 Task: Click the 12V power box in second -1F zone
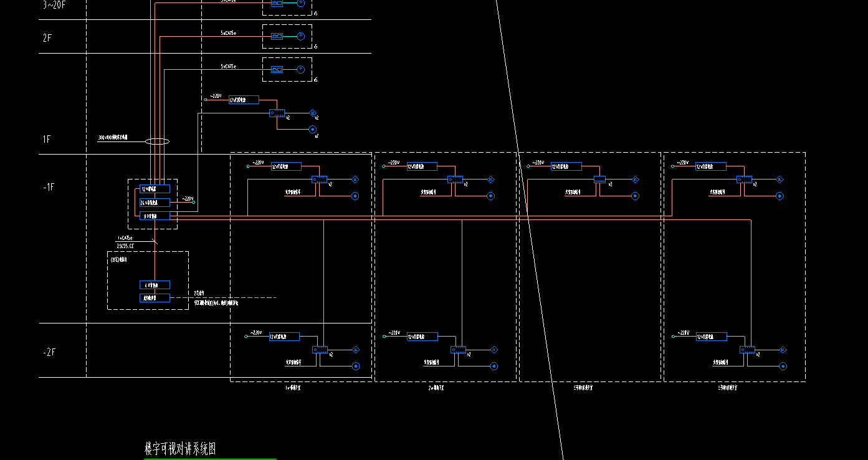coord(422,166)
